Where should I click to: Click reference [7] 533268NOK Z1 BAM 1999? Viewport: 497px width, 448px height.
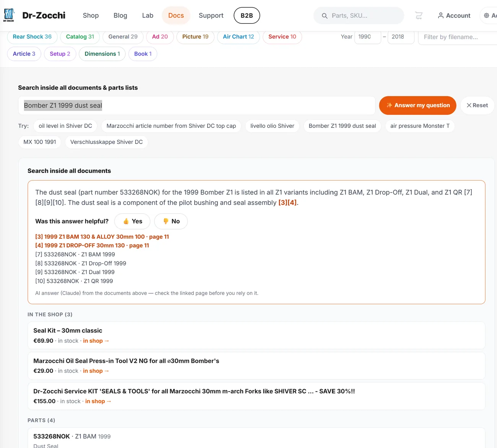(x=75, y=254)
